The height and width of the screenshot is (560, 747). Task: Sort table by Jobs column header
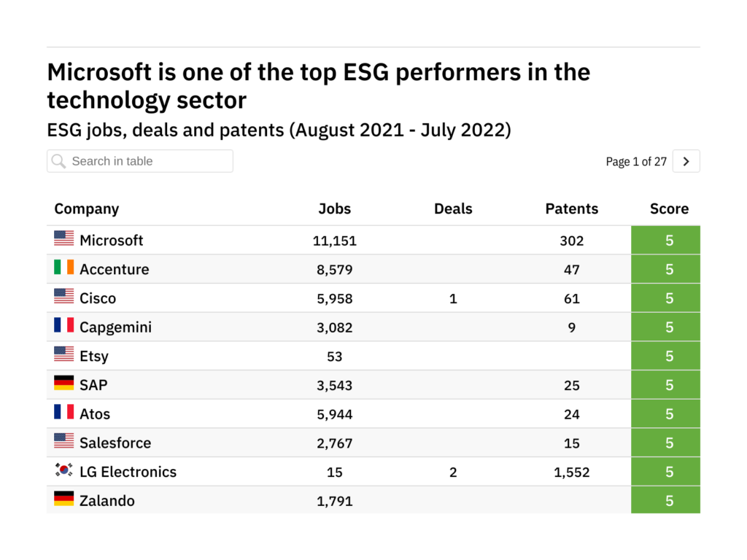coord(335,209)
